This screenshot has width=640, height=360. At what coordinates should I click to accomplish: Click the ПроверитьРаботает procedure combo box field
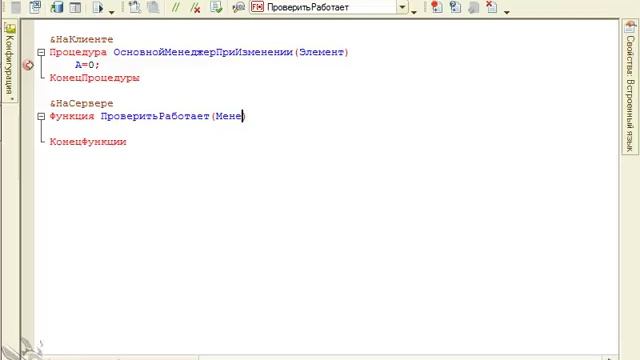click(329, 7)
